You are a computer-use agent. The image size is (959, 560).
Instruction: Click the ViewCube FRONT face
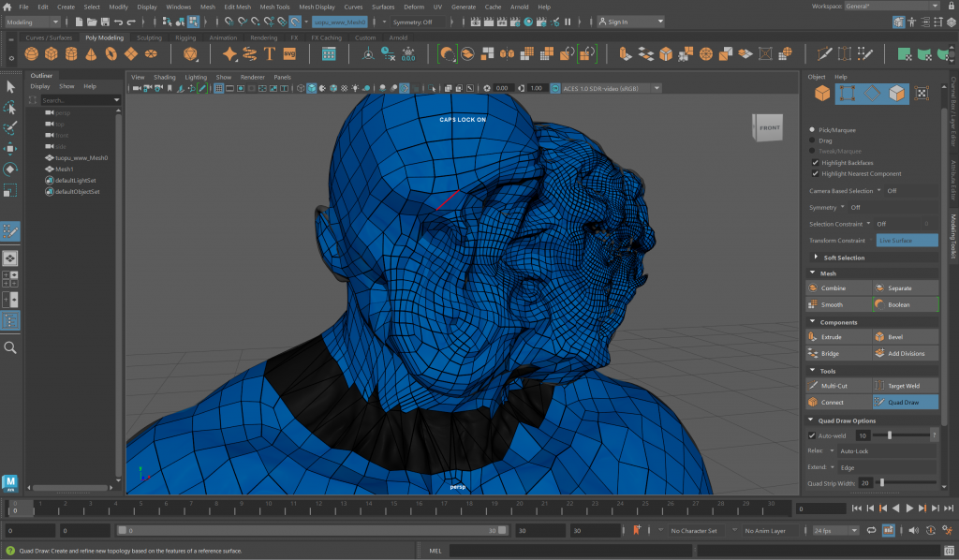pos(769,128)
